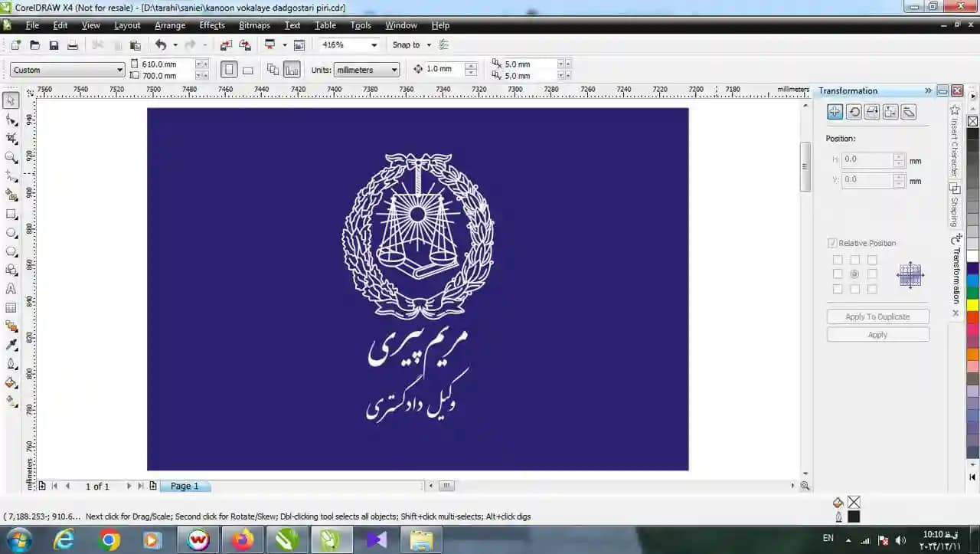980x554 pixels.
Task: Select the Pick tool in the toolbox
Action: coord(11,101)
